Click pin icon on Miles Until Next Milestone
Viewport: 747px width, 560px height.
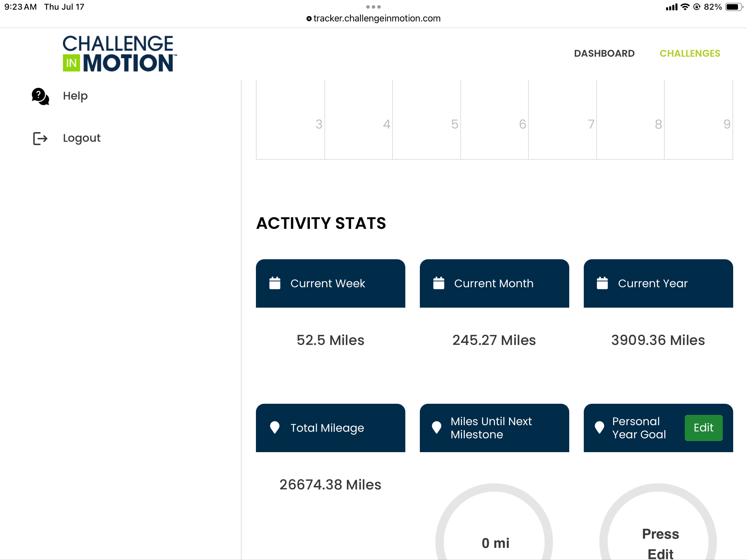[436, 428]
